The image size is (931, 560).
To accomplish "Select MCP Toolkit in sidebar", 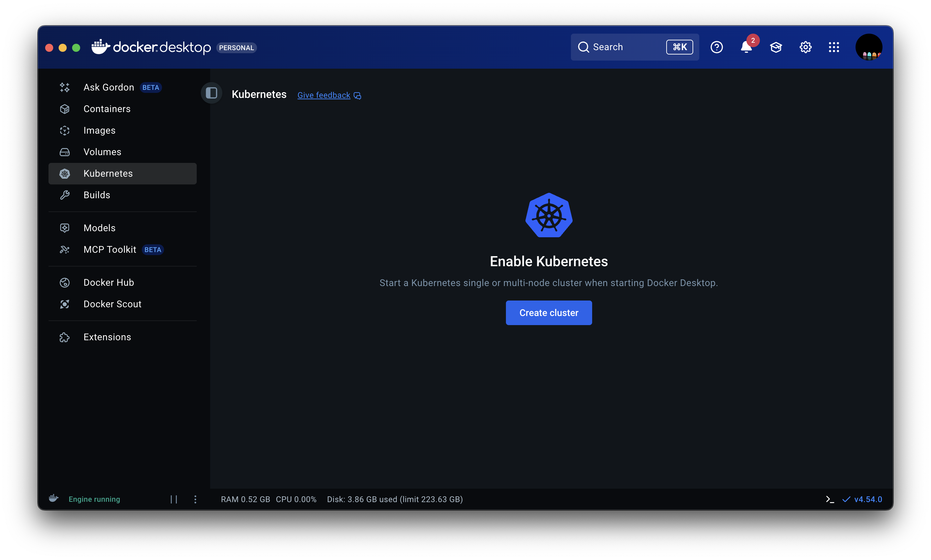I will pyautogui.click(x=109, y=249).
